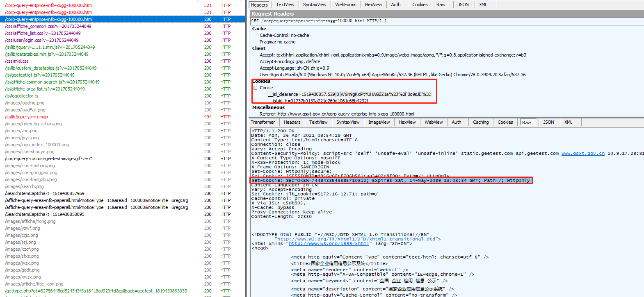
Task: Select the index-bg-zizhan.png session
Action: point(123,124)
